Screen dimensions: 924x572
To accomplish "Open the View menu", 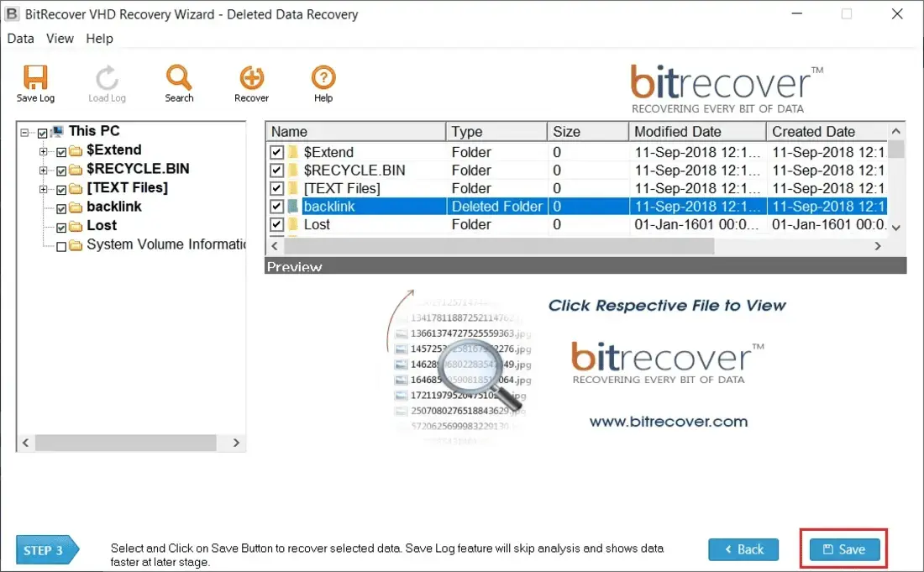I will 60,39.
